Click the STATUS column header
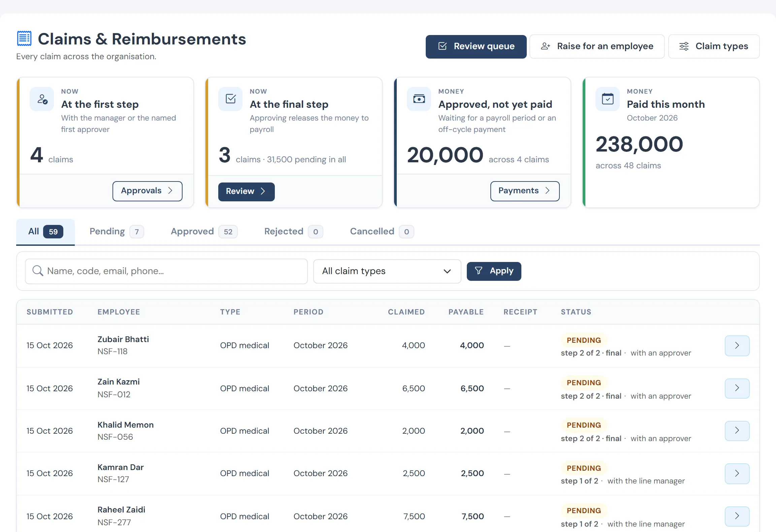 576,312
